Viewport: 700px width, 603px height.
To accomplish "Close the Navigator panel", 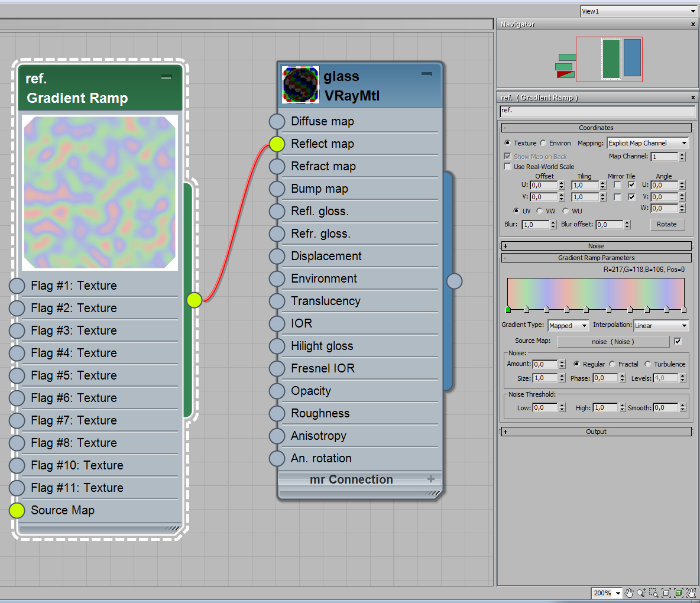I will pos(693,24).
